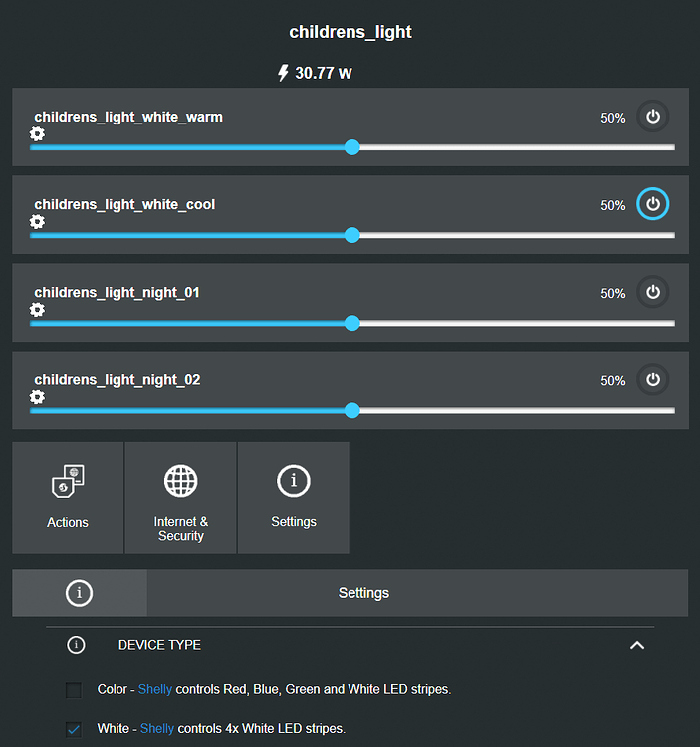Toggle power for childrens_light_night_01
Screen dimensions: 700x747
(653, 292)
